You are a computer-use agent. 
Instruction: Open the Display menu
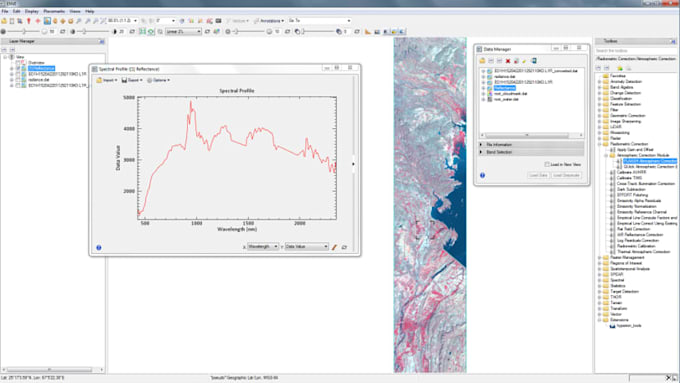click(x=32, y=11)
